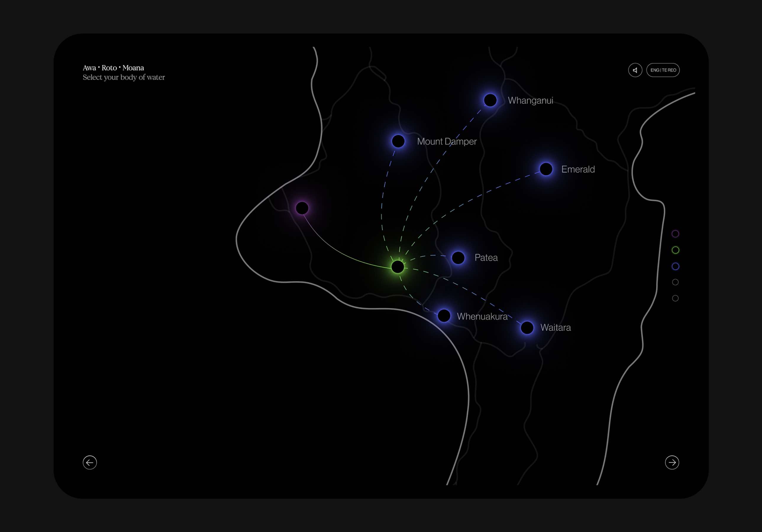Pick the Patea node on the map
Image resolution: width=762 pixels, height=532 pixels.
(x=458, y=258)
